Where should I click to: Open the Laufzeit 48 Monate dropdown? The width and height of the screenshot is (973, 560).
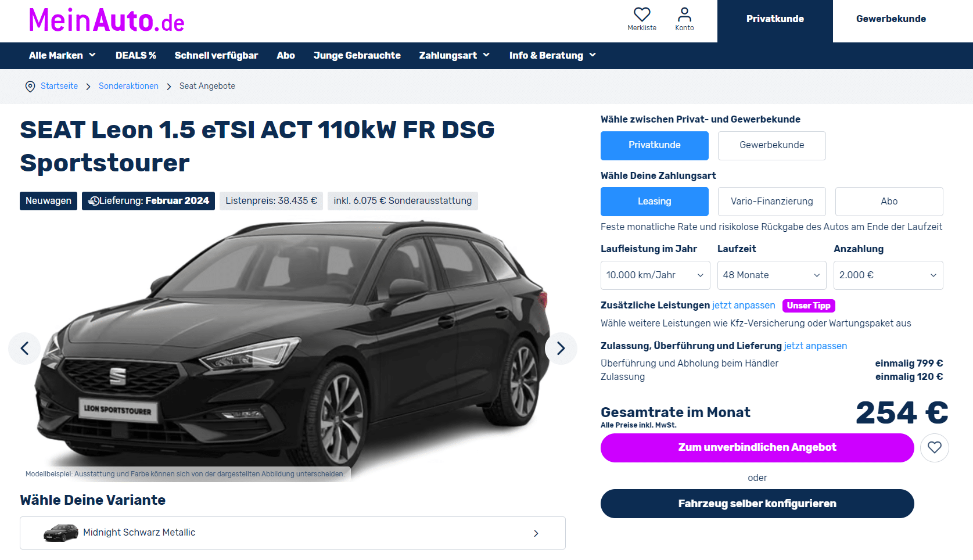772,275
